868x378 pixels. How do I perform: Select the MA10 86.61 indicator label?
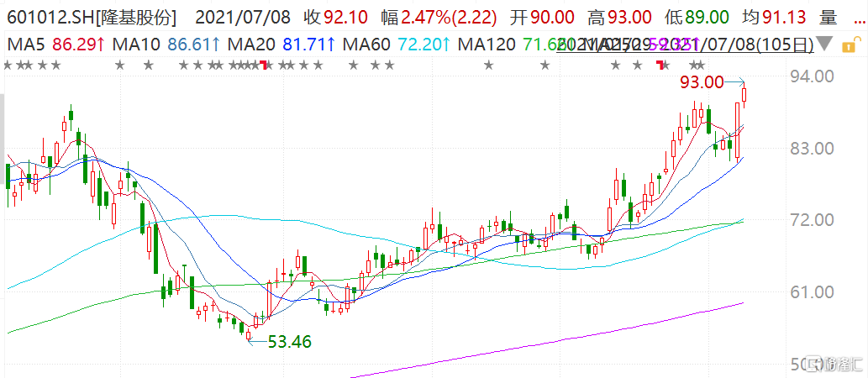pyautogui.click(x=166, y=43)
